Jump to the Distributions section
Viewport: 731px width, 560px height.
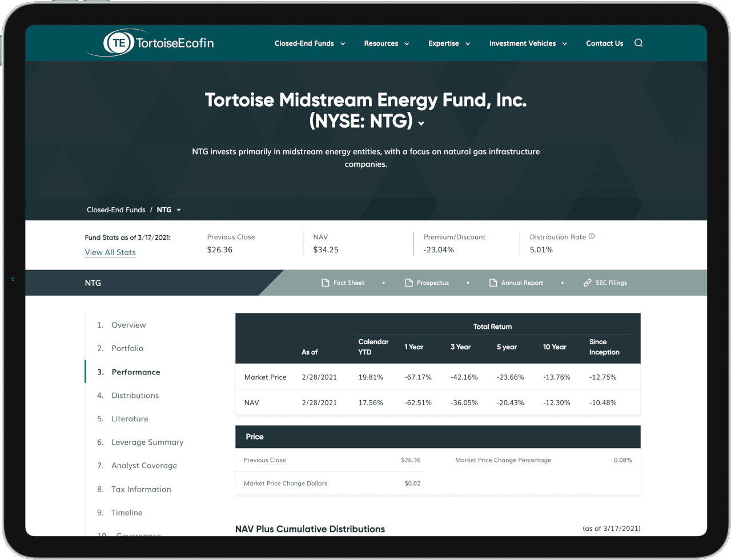pos(135,396)
